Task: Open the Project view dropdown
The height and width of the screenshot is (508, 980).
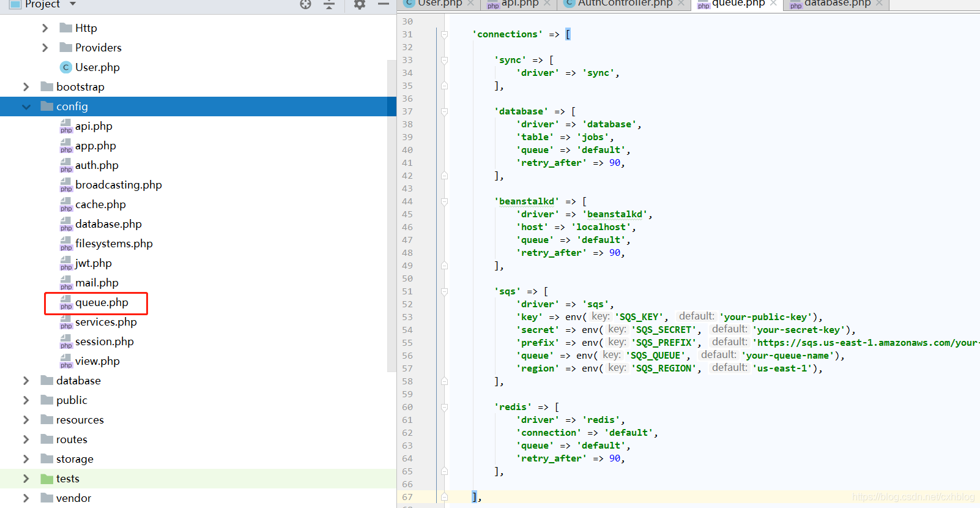Action: [73, 4]
